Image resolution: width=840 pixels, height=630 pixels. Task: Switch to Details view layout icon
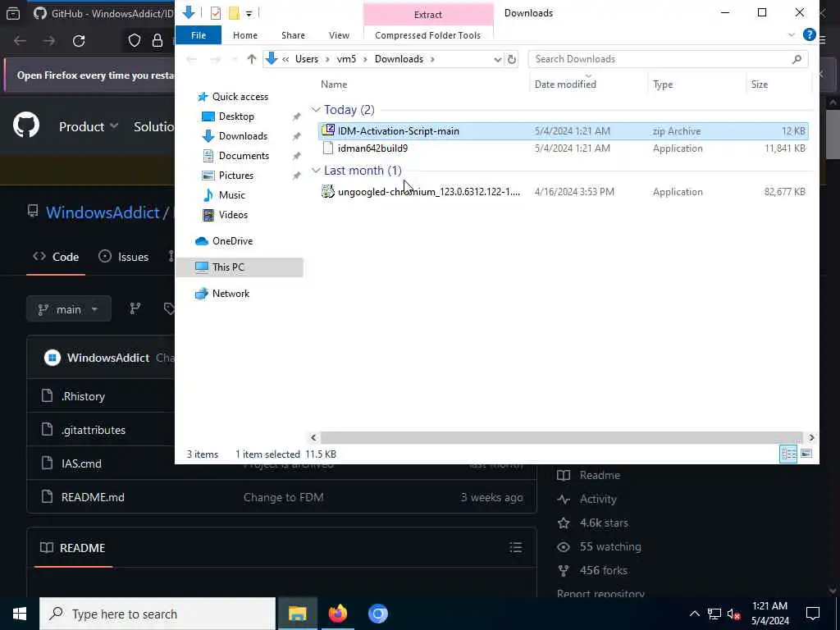click(x=788, y=454)
